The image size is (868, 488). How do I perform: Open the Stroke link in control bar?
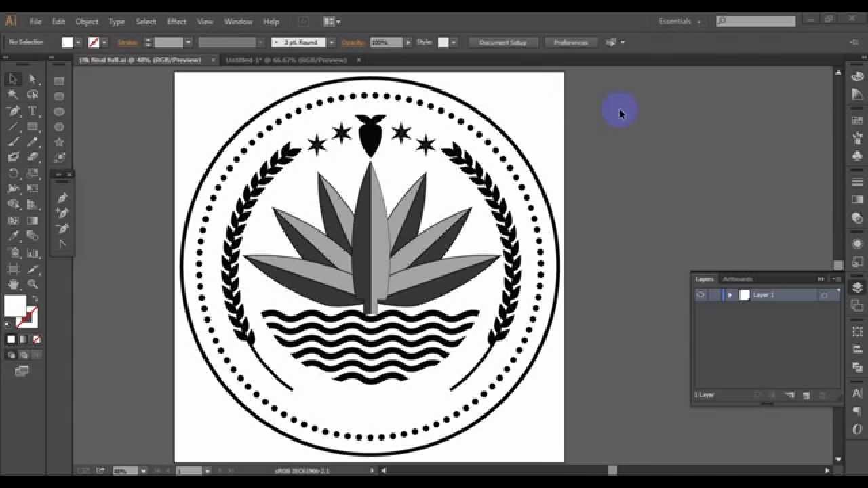127,43
